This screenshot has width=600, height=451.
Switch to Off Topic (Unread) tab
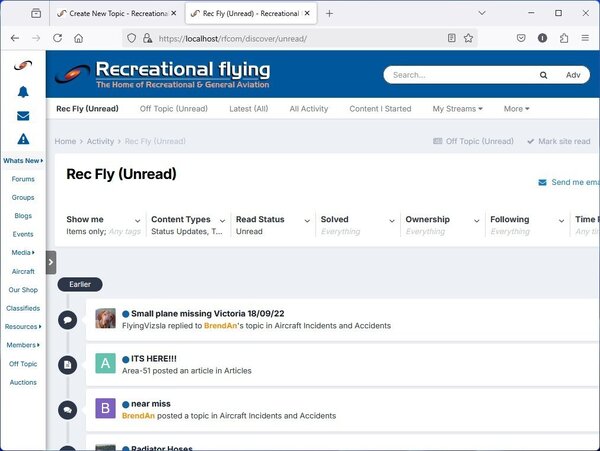[x=173, y=108]
